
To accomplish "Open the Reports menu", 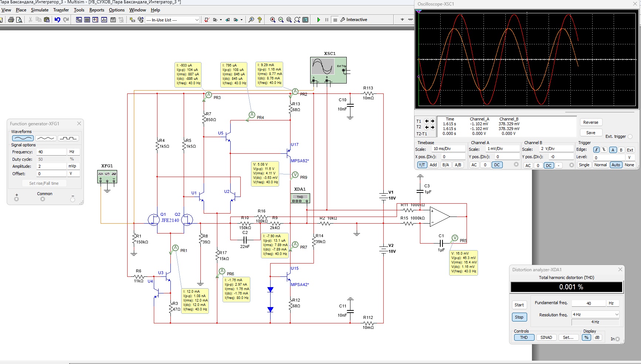I will (96, 10).
